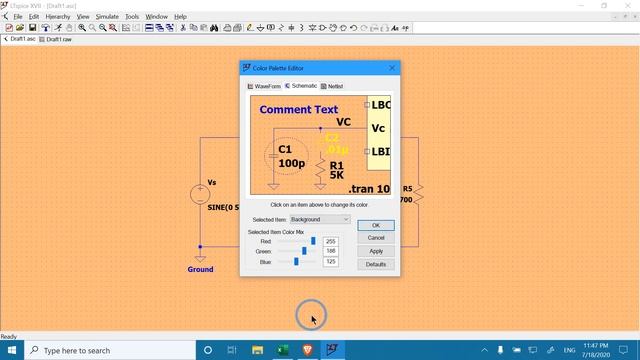The image size is (640, 360).
Task: Reset colors with the Defaults button
Action: point(376,264)
